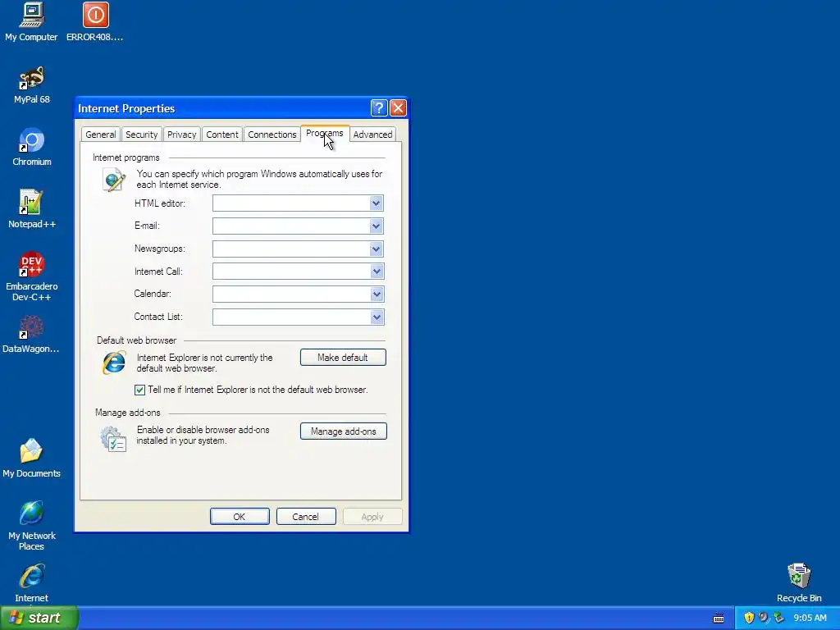Switch to the Content tab
The height and width of the screenshot is (630, 840).
(221, 135)
